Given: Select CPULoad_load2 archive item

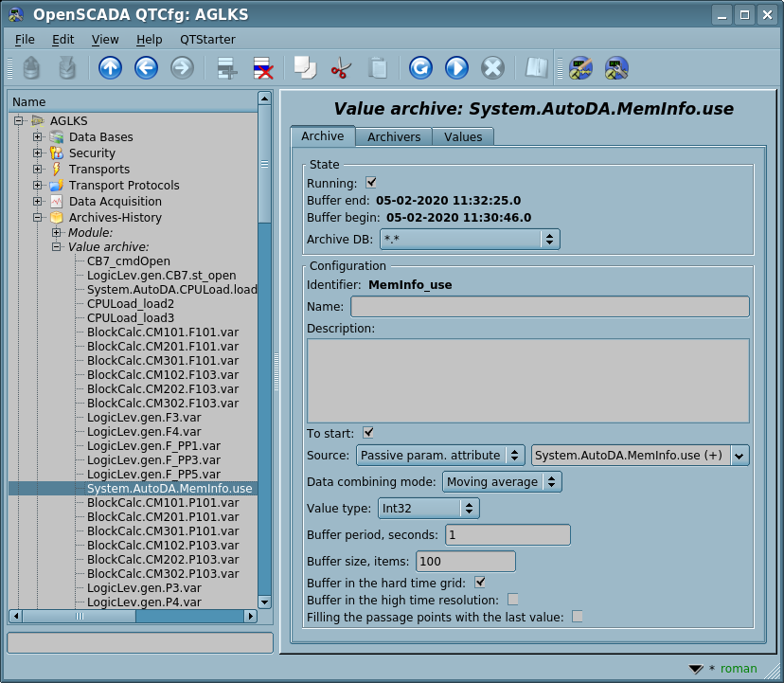Looking at the screenshot, I should tap(131, 304).
